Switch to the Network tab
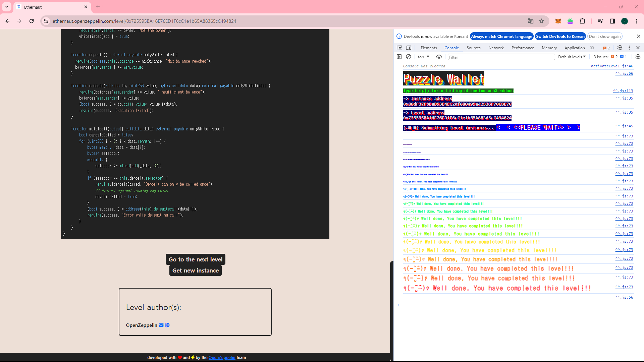Screen dimensions: 644x362 coord(496,48)
